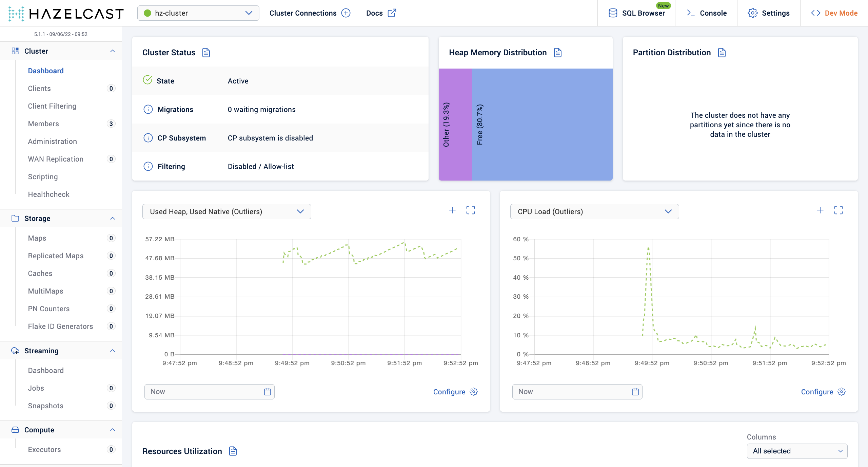Open the hz-cluster selector dropdown

click(198, 13)
